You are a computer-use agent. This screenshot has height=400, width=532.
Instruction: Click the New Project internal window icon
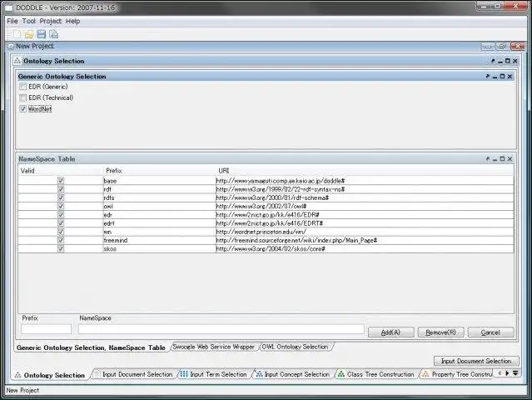[11, 46]
